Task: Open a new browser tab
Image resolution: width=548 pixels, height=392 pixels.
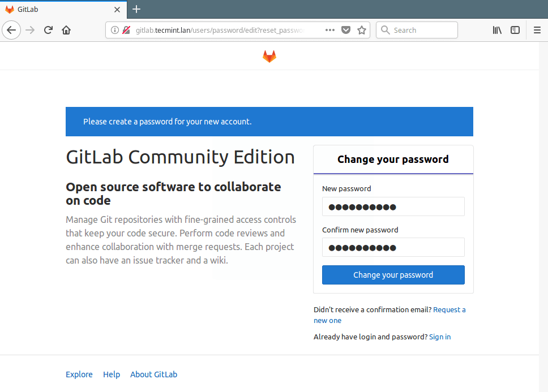Action: click(136, 9)
